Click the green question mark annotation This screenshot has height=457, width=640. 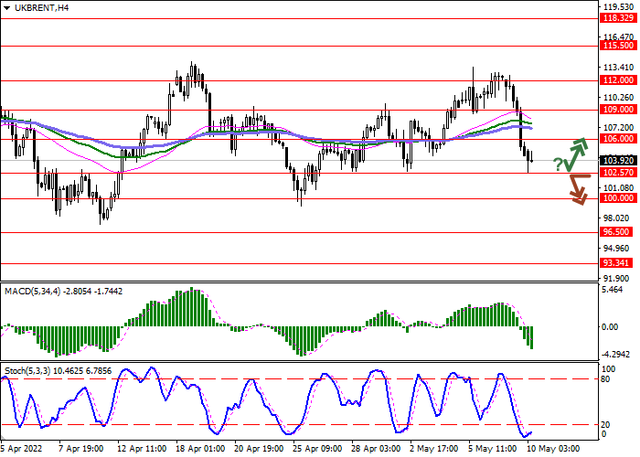coord(558,164)
